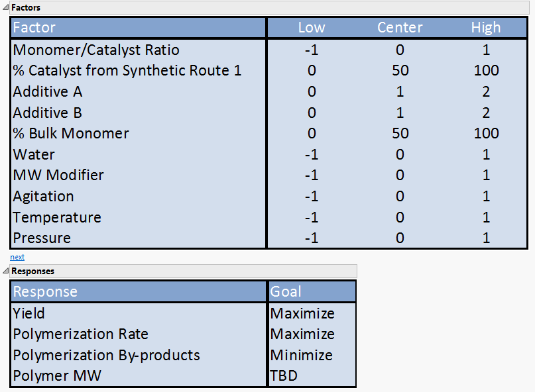Select the Monomer/Catalyst Ratio row
Screen dimensions: 535x392
(96, 50)
